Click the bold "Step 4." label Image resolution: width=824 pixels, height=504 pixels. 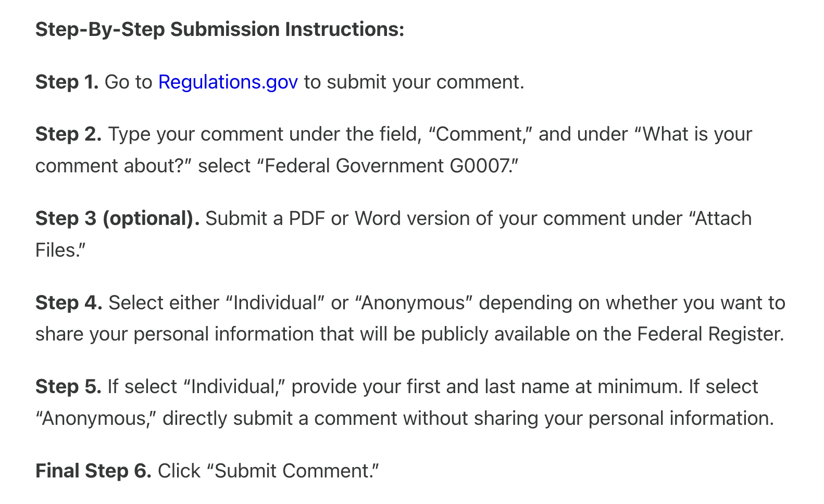point(69,303)
